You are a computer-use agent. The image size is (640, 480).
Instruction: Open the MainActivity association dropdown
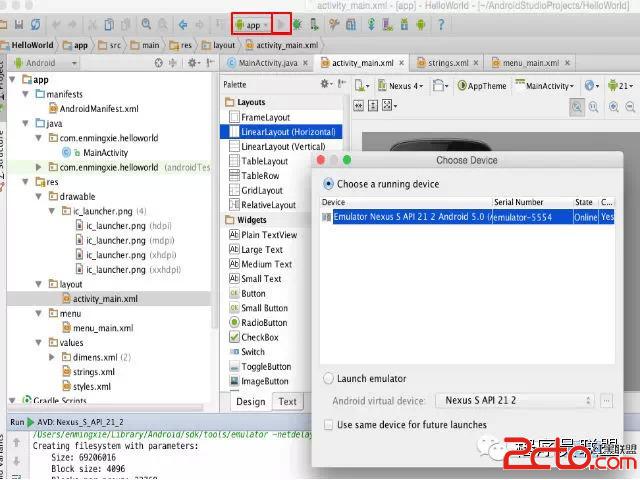[x=544, y=86]
